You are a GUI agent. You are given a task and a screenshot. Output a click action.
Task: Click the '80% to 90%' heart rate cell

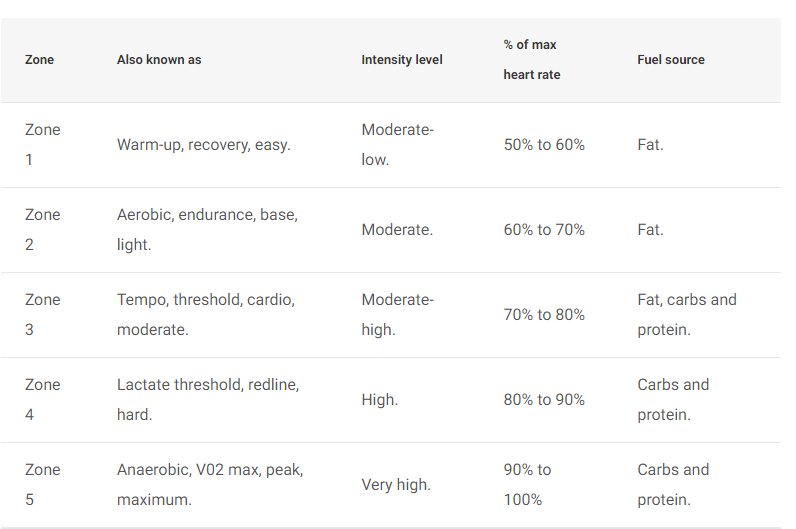click(x=544, y=400)
